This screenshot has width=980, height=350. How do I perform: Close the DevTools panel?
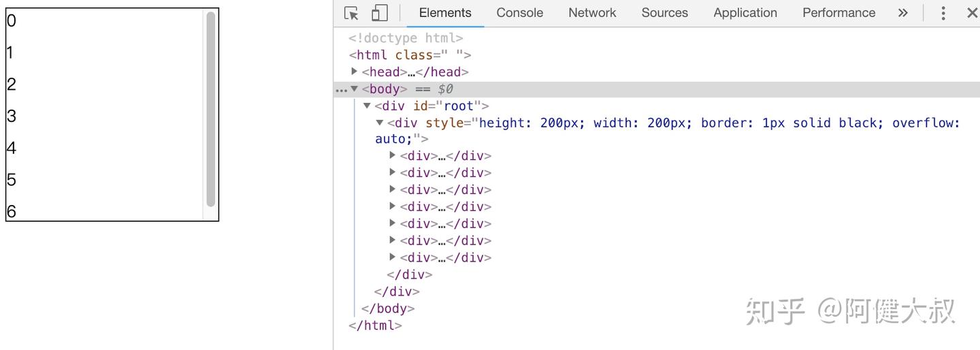coord(972,13)
